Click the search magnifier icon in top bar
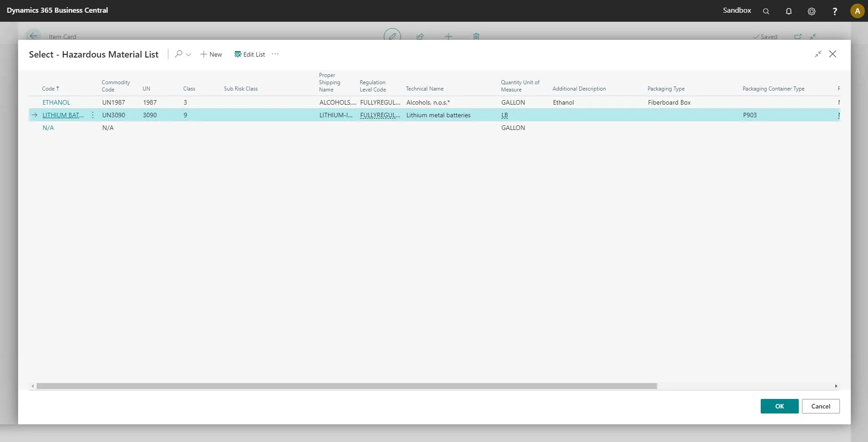The width and height of the screenshot is (868, 442). 766,11
